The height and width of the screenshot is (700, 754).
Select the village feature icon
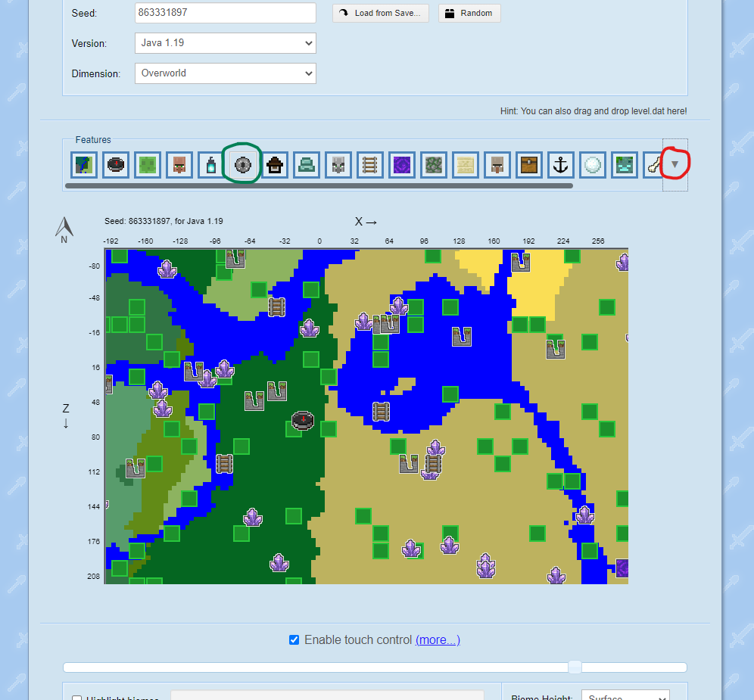point(179,164)
